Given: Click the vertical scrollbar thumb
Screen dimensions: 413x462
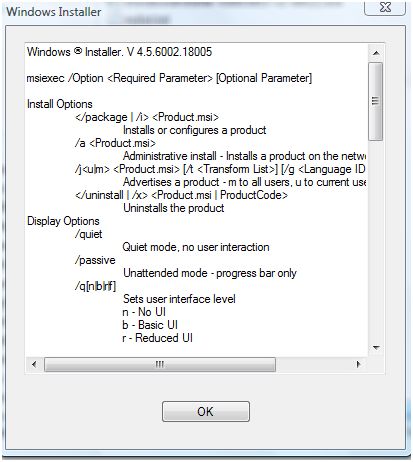Looking at the screenshot, I should (376, 101).
